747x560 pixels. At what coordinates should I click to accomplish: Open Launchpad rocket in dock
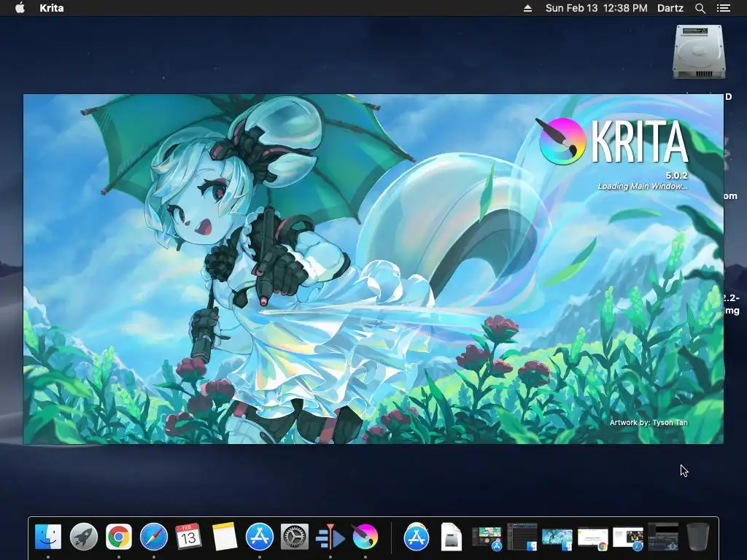pyautogui.click(x=83, y=537)
